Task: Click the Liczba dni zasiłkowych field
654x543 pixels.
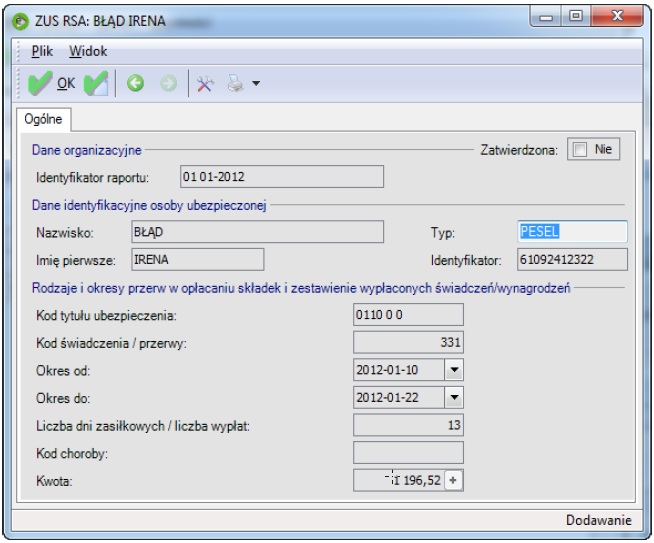Action: pyautogui.click(x=408, y=425)
